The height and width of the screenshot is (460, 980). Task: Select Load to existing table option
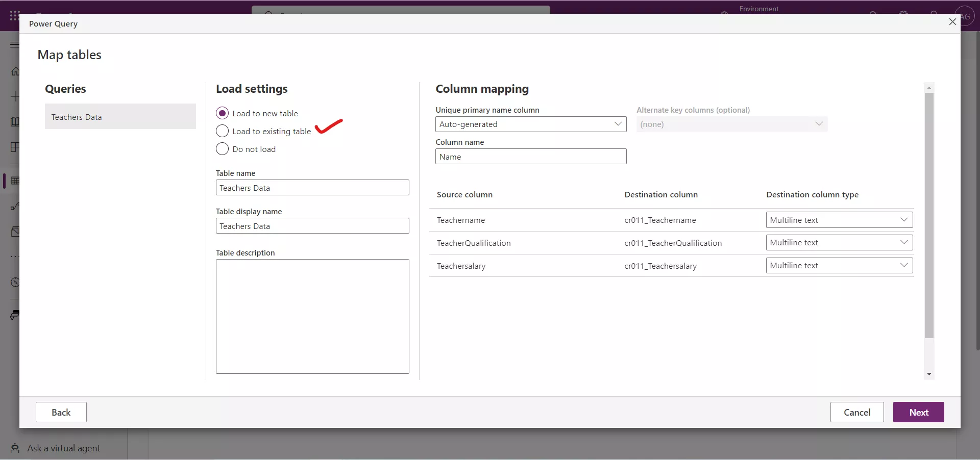click(x=223, y=131)
